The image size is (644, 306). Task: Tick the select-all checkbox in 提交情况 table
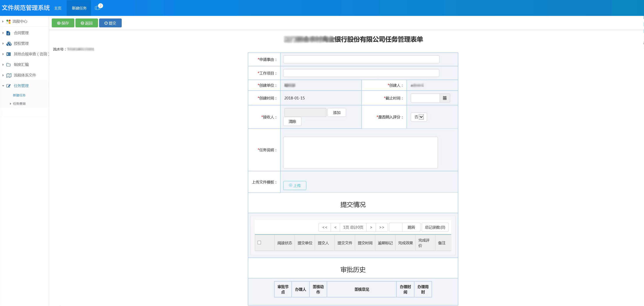click(x=259, y=243)
